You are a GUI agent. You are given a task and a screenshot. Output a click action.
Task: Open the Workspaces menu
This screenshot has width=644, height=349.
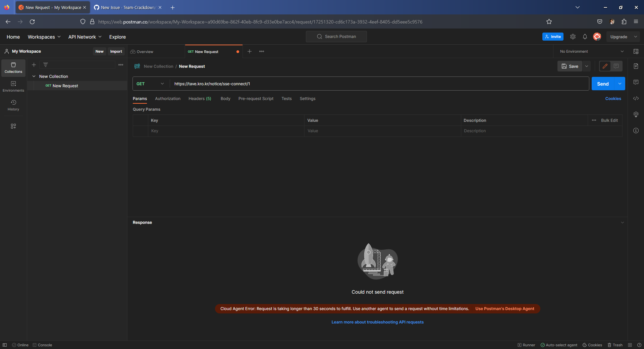pyautogui.click(x=44, y=37)
